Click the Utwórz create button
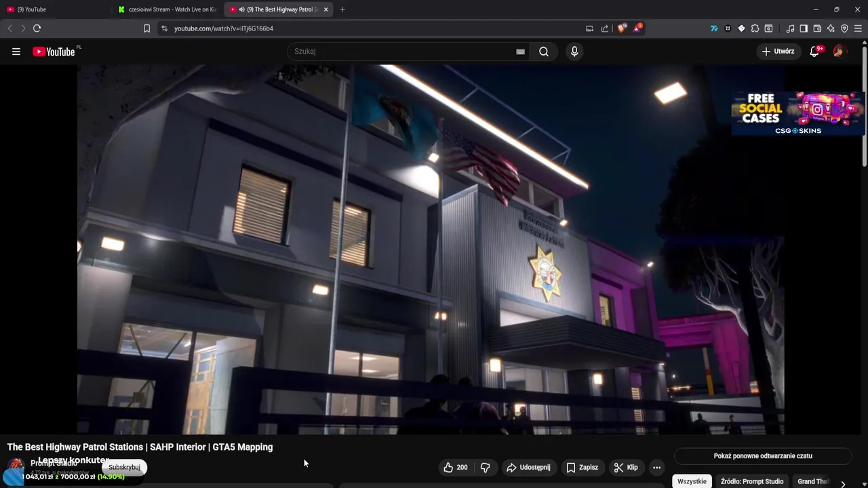This screenshot has width=868, height=488. pyautogui.click(x=778, y=52)
